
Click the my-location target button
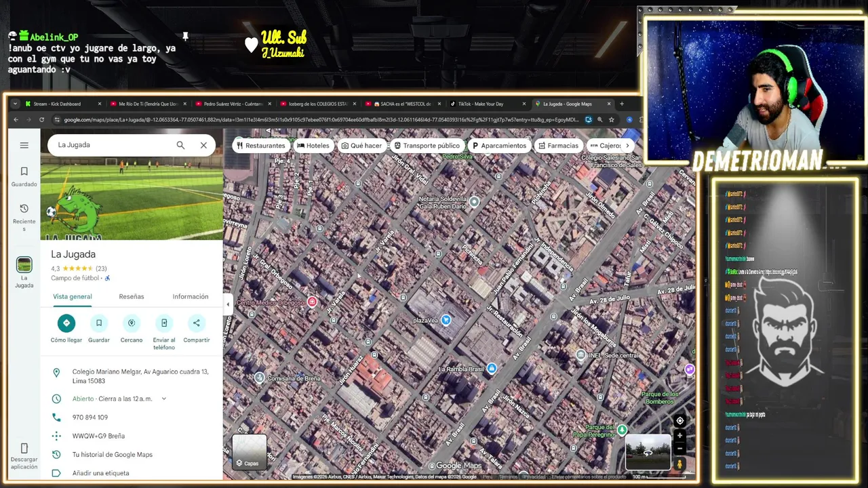679,421
